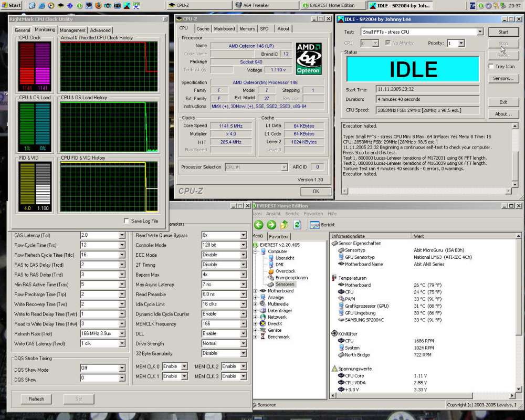Click the OK button in CPU-Z

point(316,192)
